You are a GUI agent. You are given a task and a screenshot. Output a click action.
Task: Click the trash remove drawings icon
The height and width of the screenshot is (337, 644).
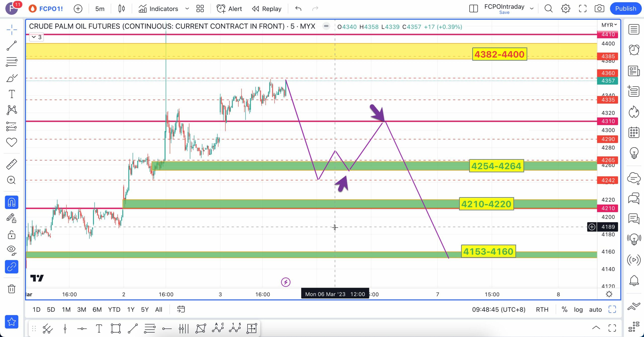[x=12, y=289]
